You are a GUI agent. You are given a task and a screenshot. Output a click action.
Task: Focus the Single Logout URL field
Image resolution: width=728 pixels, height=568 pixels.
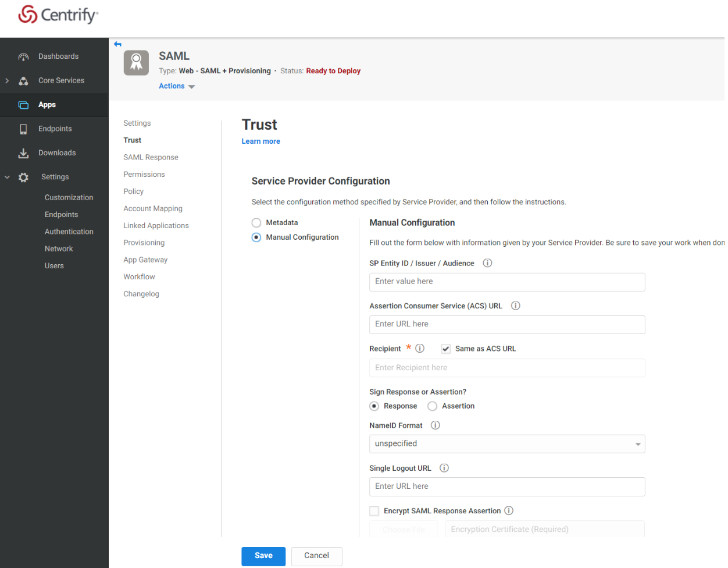tap(507, 487)
